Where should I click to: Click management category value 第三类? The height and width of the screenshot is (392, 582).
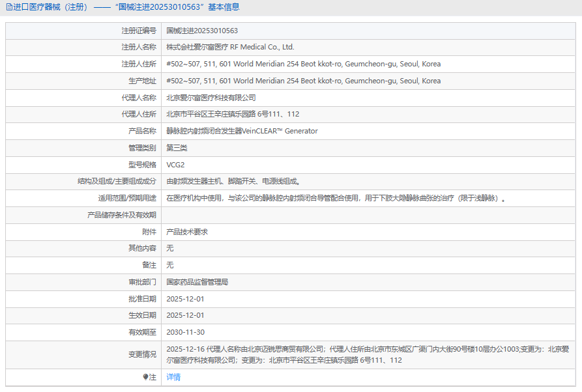point(178,148)
